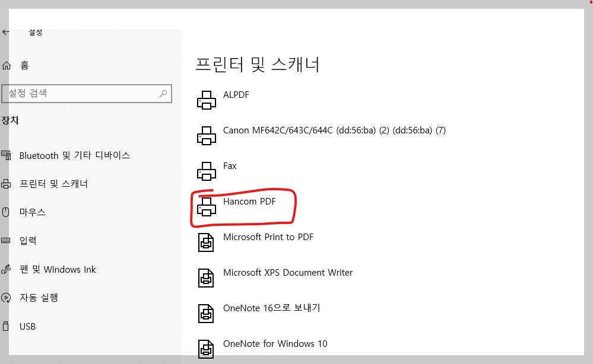Select Microsoft XPS Document Writer

pyautogui.click(x=288, y=273)
